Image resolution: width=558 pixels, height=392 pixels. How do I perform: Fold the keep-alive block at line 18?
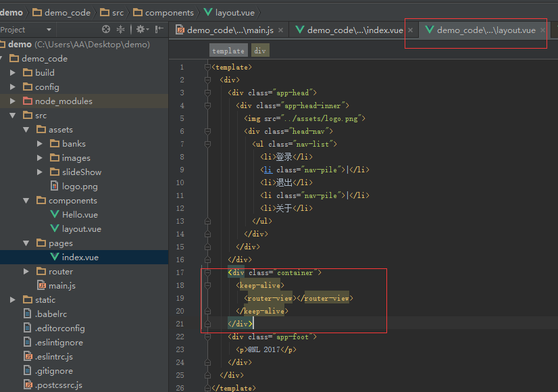(208, 285)
